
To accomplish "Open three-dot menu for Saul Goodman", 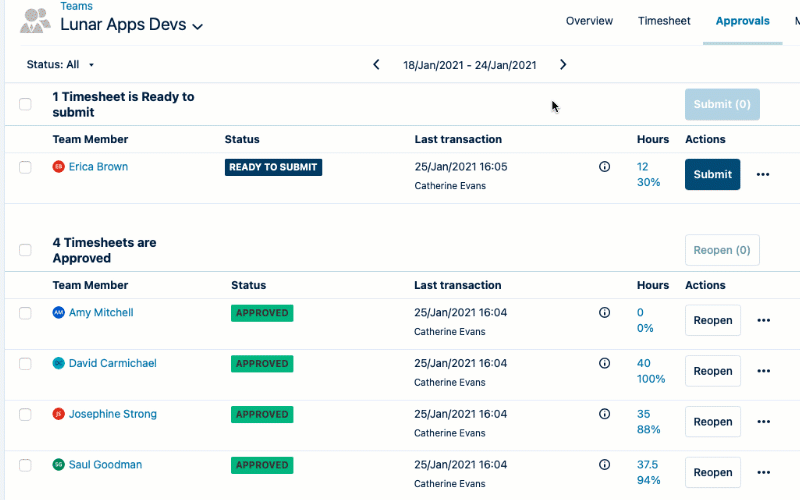I will tap(763, 472).
